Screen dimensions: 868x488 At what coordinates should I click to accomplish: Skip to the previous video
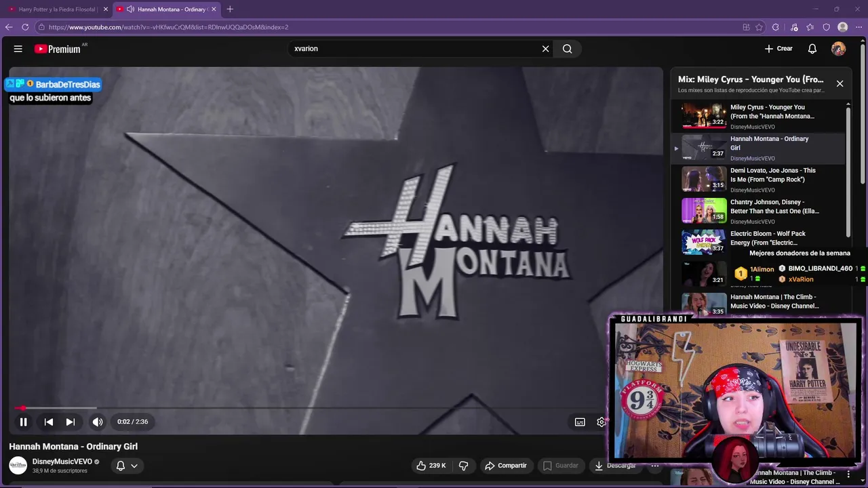[x=49, y=422]
